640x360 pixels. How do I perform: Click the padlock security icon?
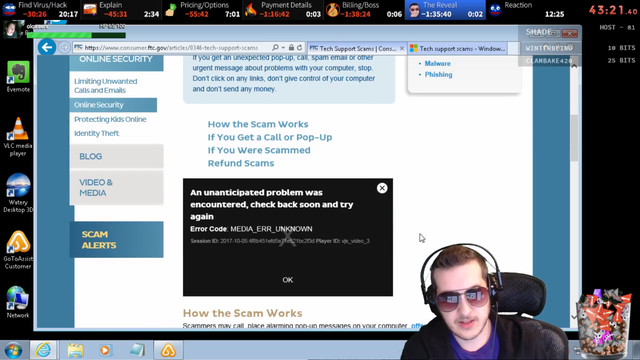tap(291, 48)
